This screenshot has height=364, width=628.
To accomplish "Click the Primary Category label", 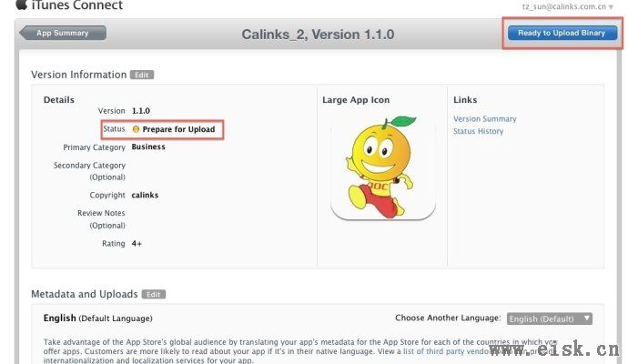I will coord(94,147).
